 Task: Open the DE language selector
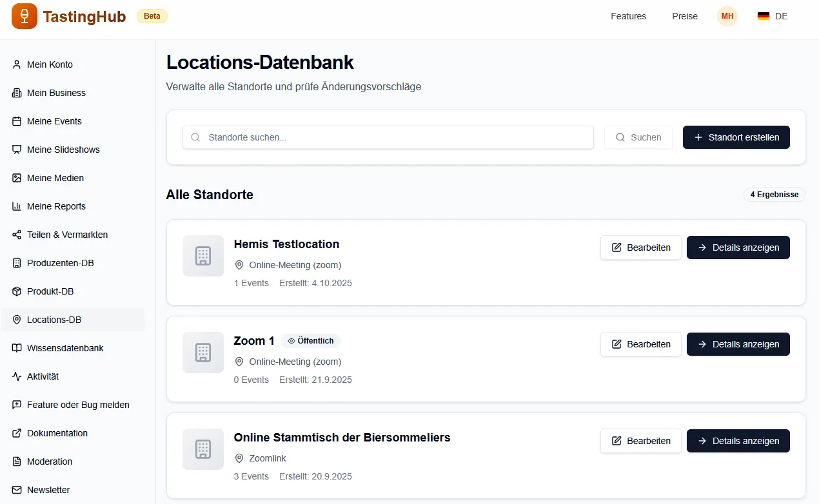click(x=773, y=16)
